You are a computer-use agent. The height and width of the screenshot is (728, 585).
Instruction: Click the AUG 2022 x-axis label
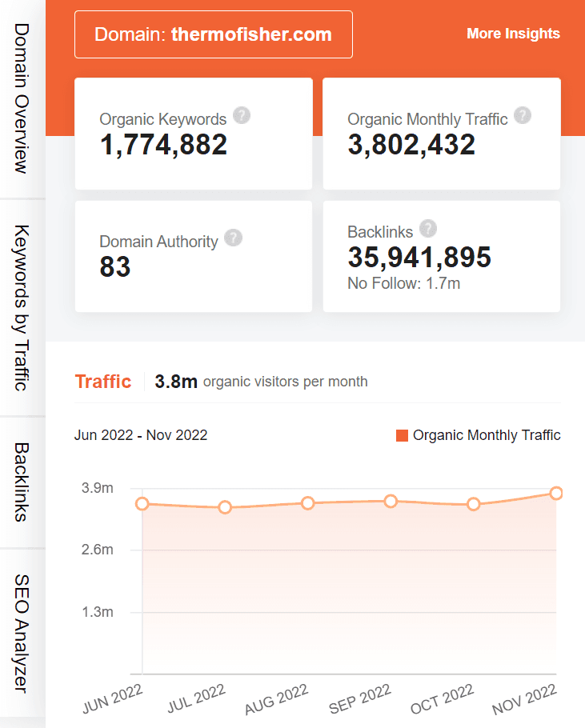pos(277,699)
